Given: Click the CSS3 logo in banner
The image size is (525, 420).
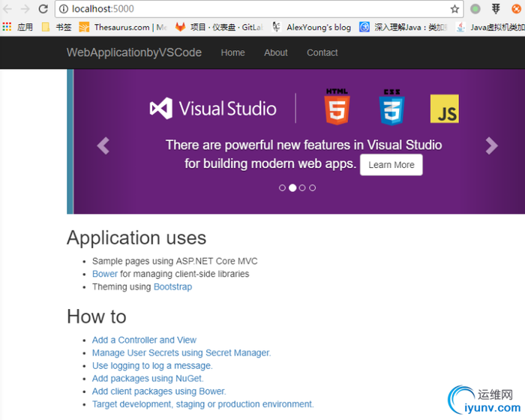Looking at the screenshot, I should pyautogui.click(x=391, y=107).
